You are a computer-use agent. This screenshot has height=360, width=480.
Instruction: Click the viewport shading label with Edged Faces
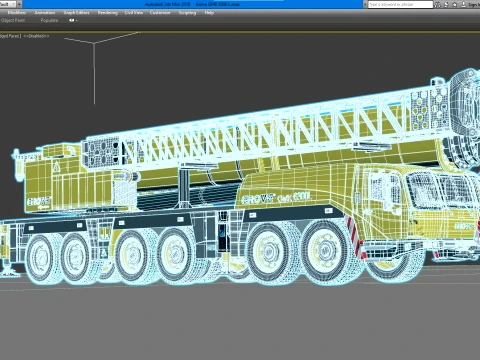11,36
